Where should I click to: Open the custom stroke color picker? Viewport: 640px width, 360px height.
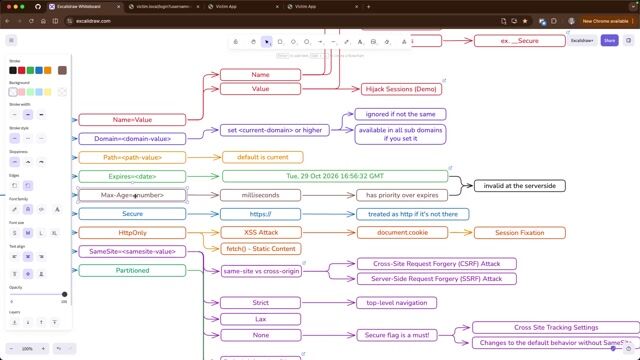62,70
